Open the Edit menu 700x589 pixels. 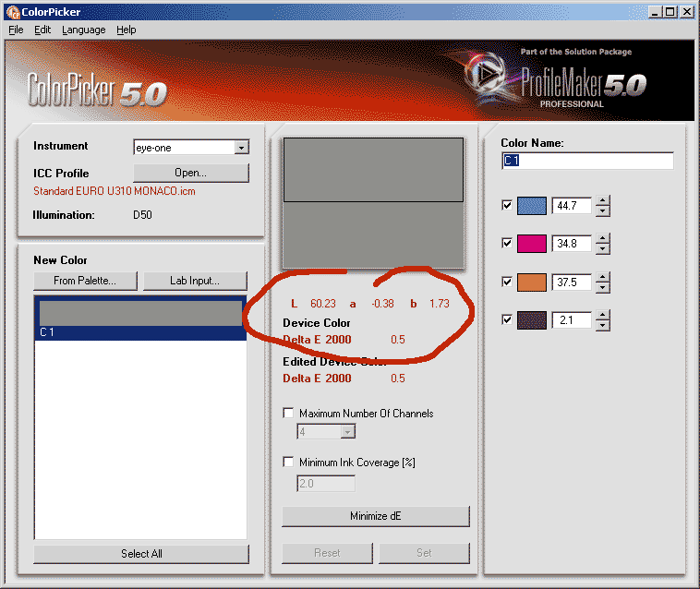(x=42, y=30)
